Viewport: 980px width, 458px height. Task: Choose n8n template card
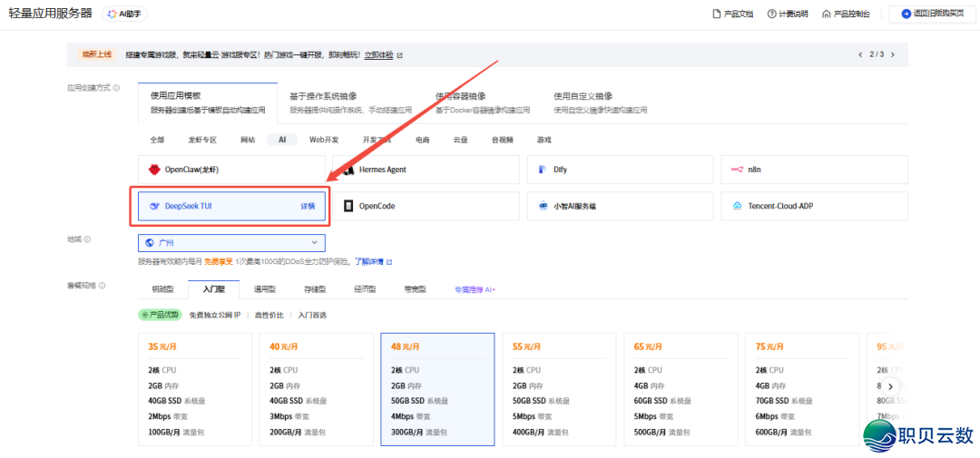[814, 170]
